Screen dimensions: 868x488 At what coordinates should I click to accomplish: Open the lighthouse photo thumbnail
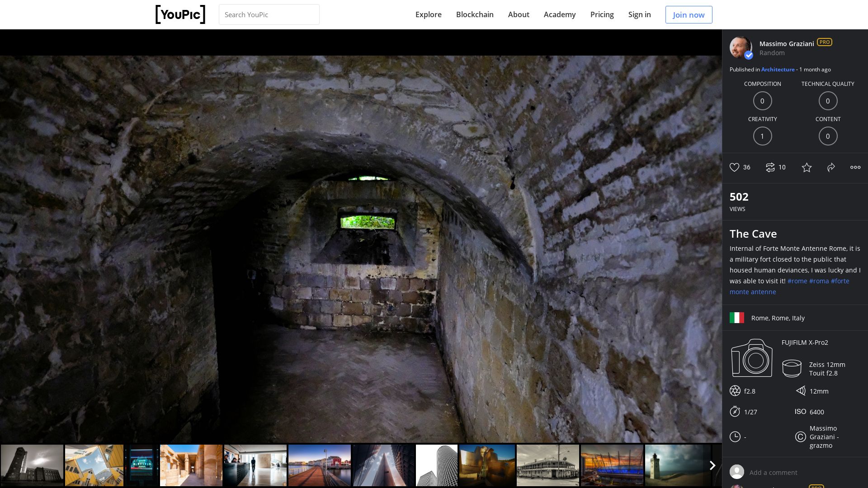(x=676, y=465)
